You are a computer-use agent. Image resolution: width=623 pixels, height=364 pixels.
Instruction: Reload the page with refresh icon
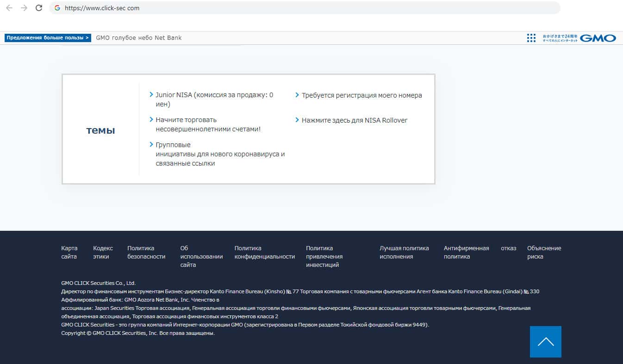point(39,8)
